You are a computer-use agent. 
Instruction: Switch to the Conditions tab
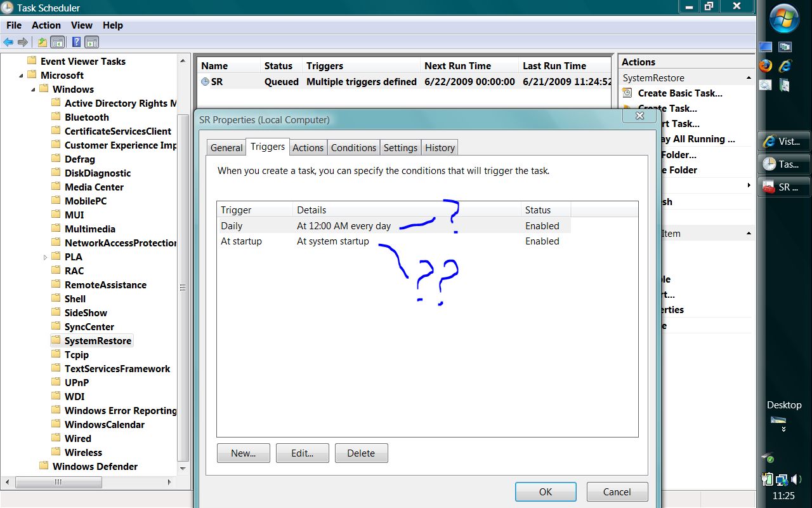pyautogui.click(x=353, y=147)
